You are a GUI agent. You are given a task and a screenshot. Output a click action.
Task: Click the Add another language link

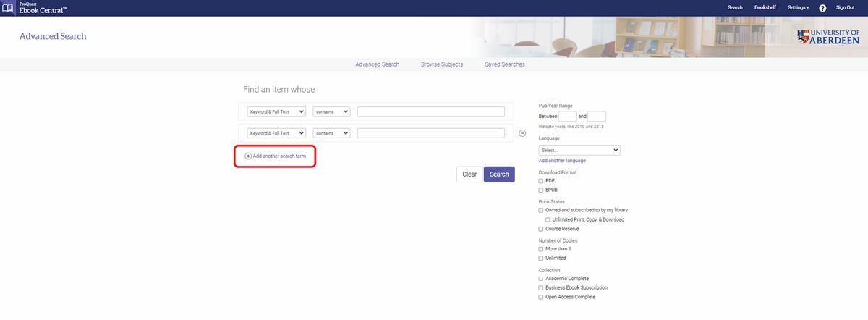point(562,161)
